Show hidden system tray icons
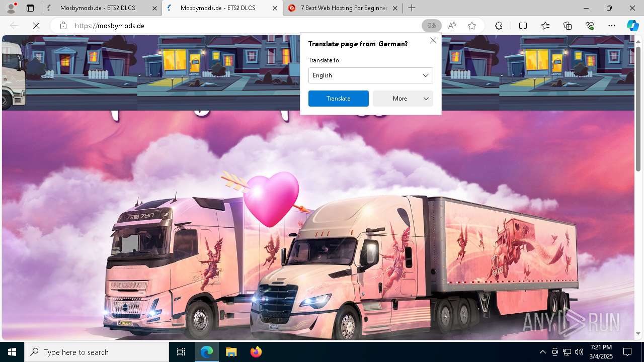The image size is (644, 362). tap(542, 352)
